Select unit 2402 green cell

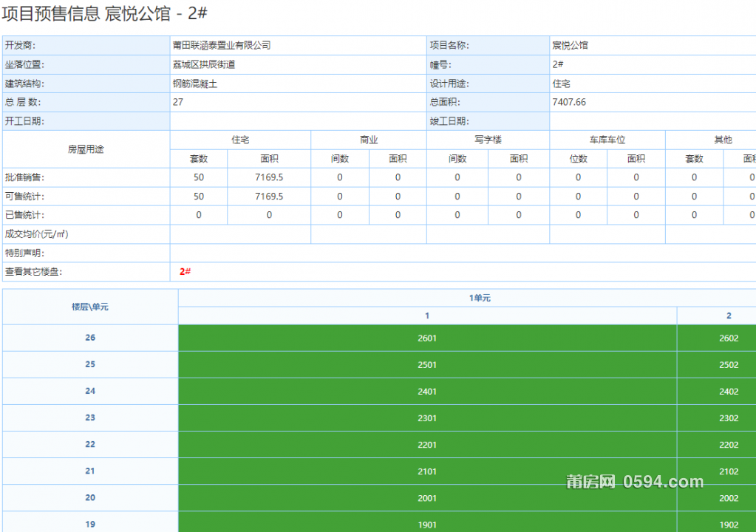click(x=717, y=392)
